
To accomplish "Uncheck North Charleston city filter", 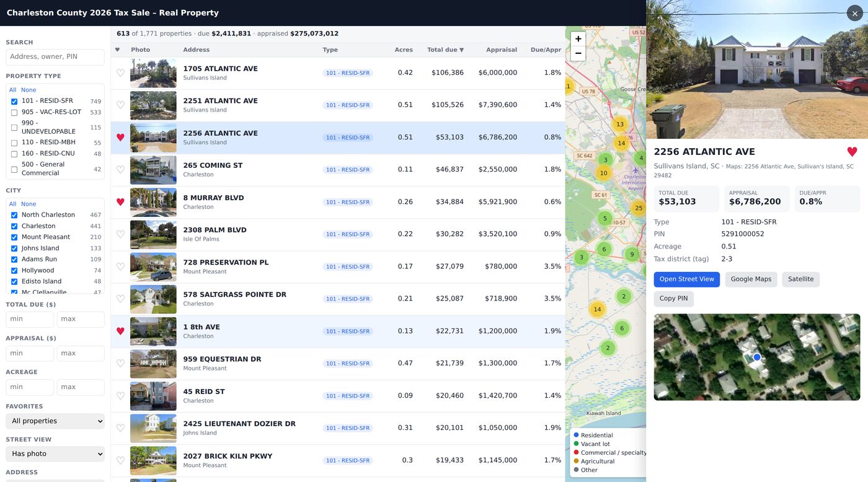I will [x=14, y=215].
